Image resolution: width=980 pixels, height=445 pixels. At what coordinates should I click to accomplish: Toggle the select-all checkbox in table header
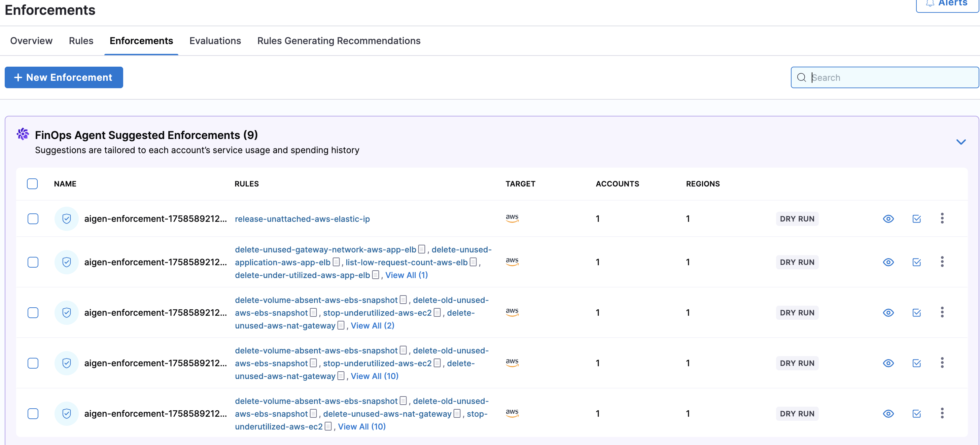pyautogui.click(x=32, y=184)
